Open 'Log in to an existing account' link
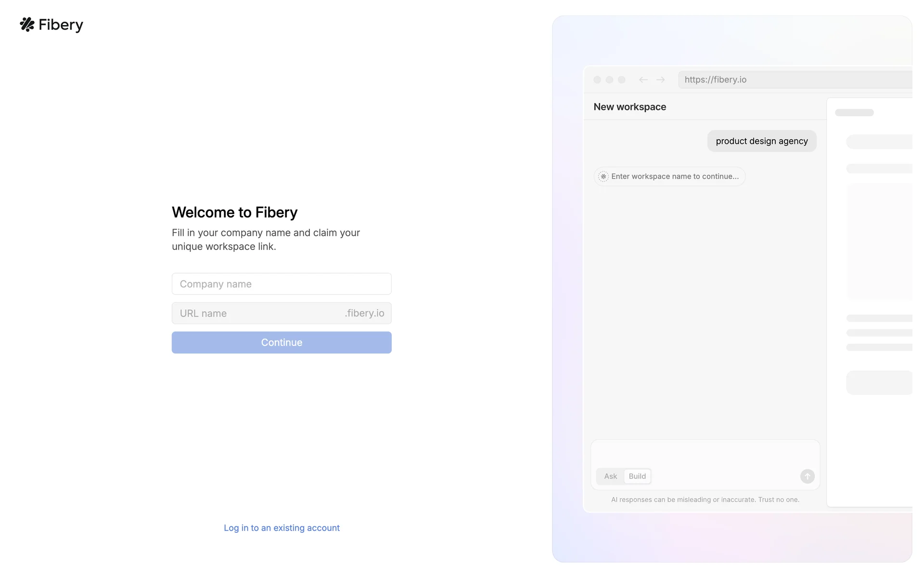Viewport: 924px width, 578px height. point(282,528)
